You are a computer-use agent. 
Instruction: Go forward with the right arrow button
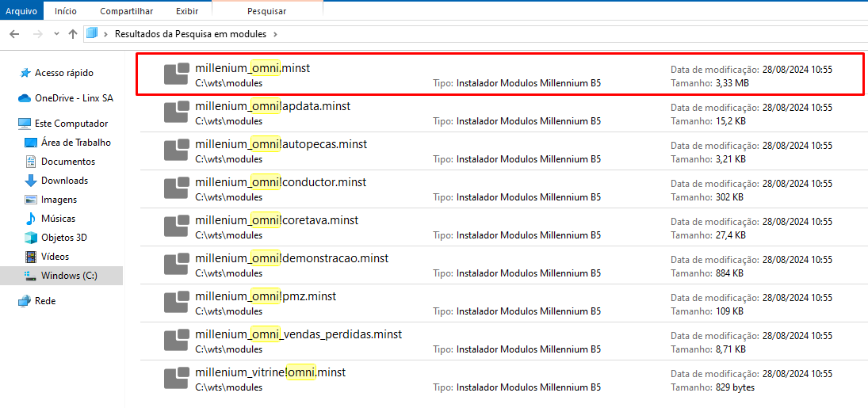(x=37, y=34)
